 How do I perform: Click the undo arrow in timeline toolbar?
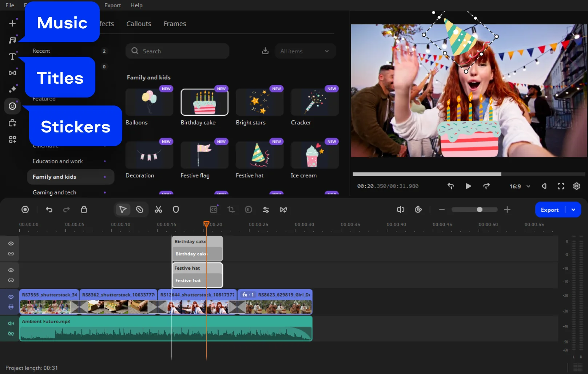pos(49,210)
